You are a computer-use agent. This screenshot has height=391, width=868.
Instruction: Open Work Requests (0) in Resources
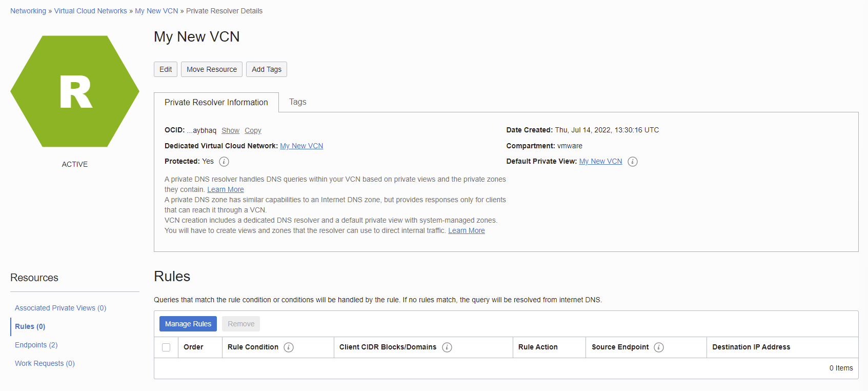pyautogui.click(x=45, y=363)
